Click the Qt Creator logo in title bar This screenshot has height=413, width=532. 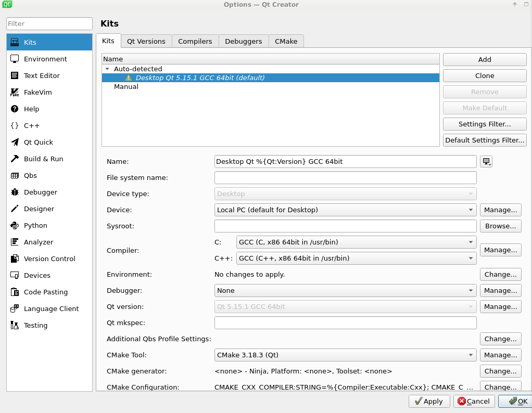[7, 4]
